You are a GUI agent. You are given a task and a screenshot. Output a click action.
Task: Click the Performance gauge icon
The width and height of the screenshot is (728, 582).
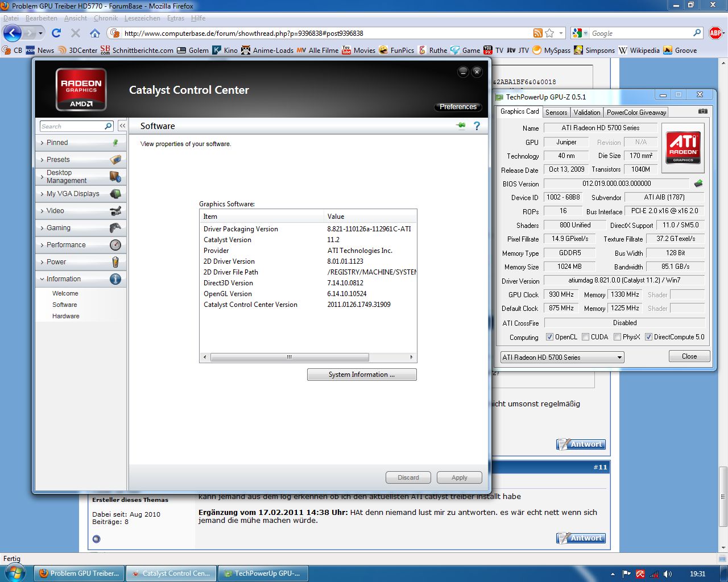115,245
